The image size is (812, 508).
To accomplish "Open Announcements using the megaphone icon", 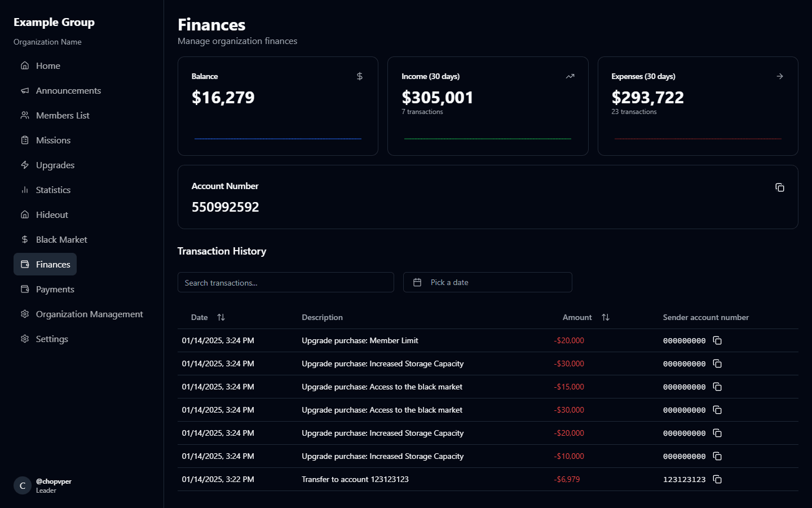I will click(25, 90).
